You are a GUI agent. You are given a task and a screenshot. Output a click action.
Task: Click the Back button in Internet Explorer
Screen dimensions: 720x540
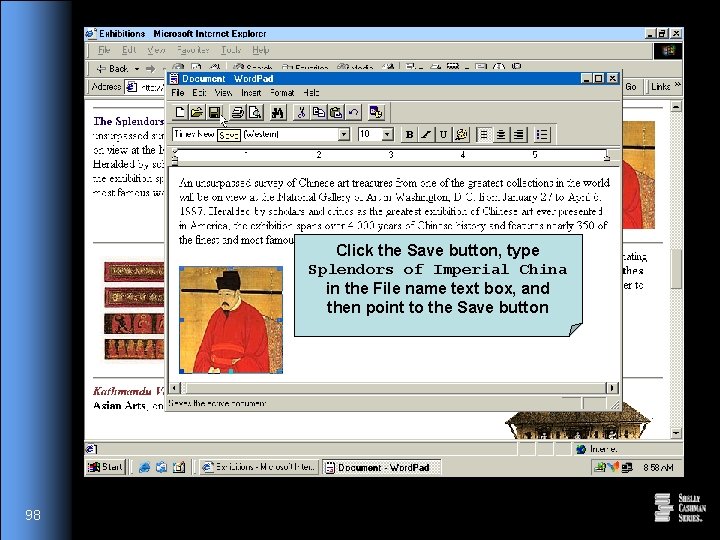[112, 69]
